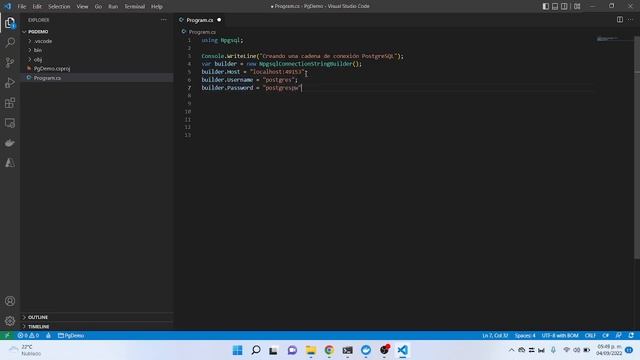
Task: Open the Accounts menu icon
Action: [10, 301]
